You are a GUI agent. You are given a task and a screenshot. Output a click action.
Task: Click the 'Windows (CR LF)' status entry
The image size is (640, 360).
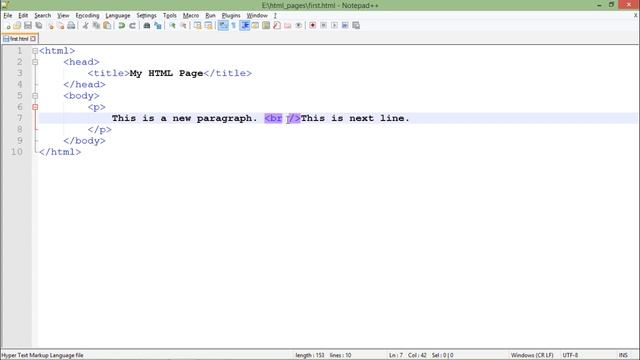click(532, 355)
